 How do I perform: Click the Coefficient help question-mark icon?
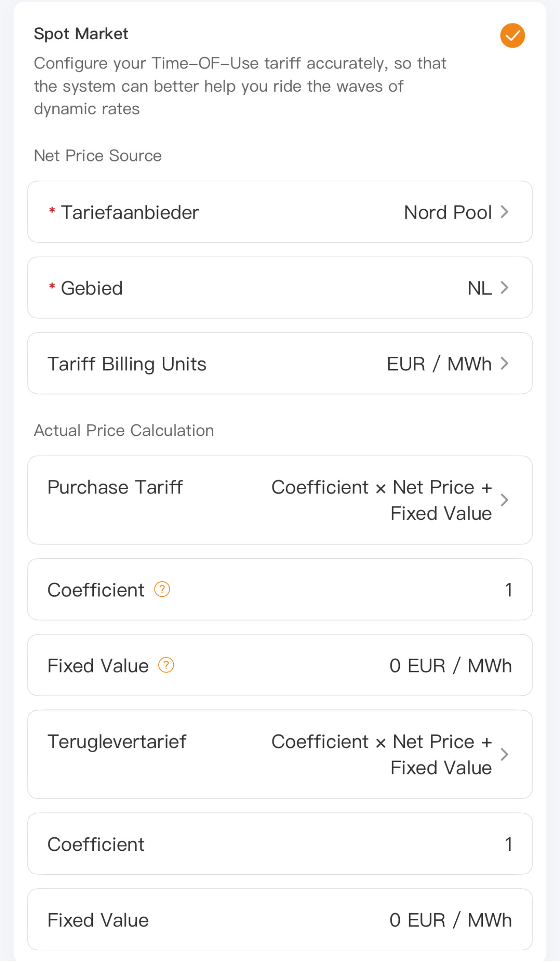162,589
